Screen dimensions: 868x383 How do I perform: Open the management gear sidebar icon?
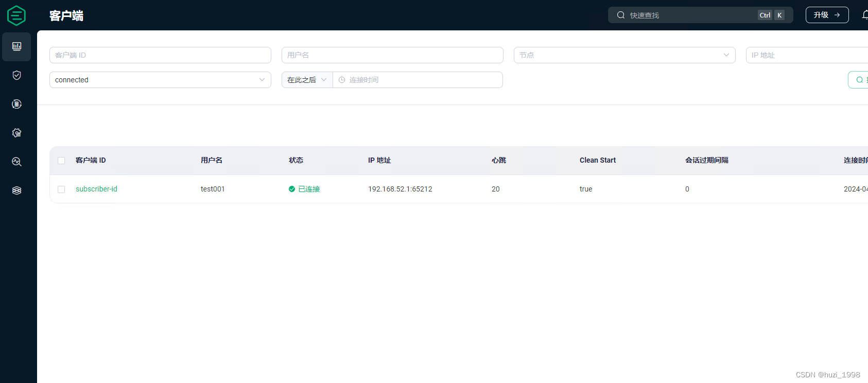tap(16, 133)
